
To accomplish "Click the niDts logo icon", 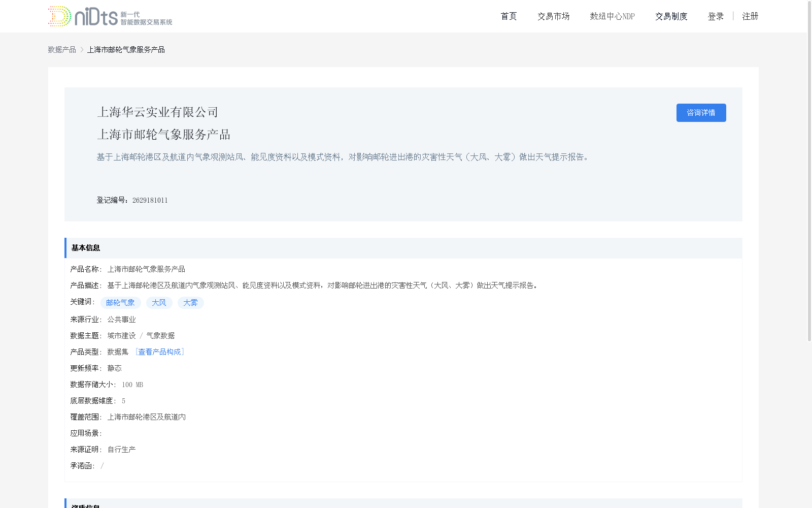I will pyautogui.click(x=110, y=16).
